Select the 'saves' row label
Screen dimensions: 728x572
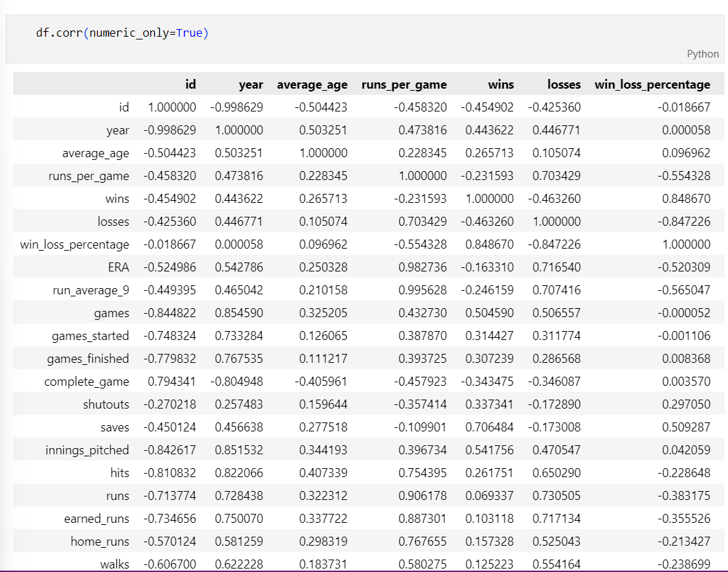click(115, 427)
